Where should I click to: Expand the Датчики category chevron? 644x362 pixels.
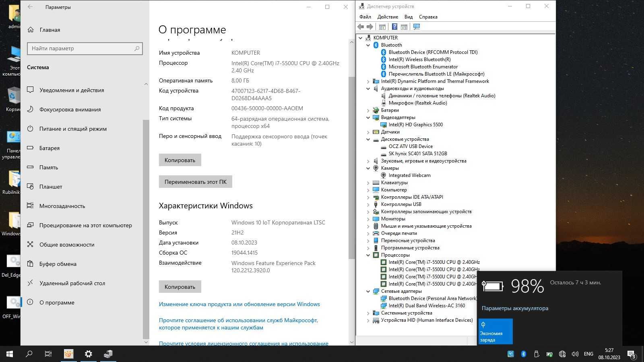pos(368,132)
